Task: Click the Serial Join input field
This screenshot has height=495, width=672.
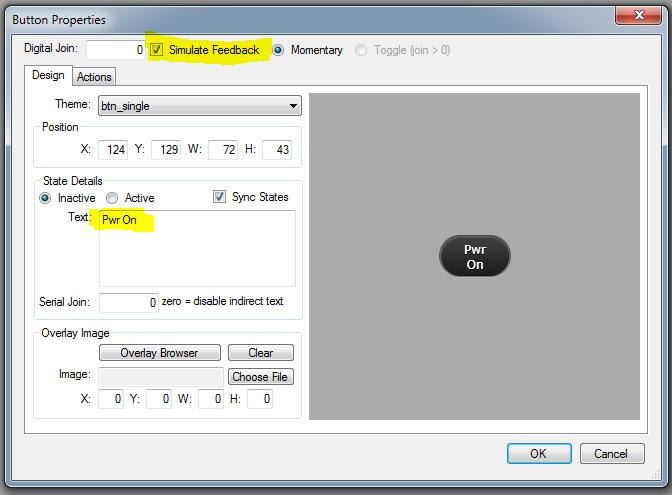Action: pyautogui.click(x=128, y=302)
